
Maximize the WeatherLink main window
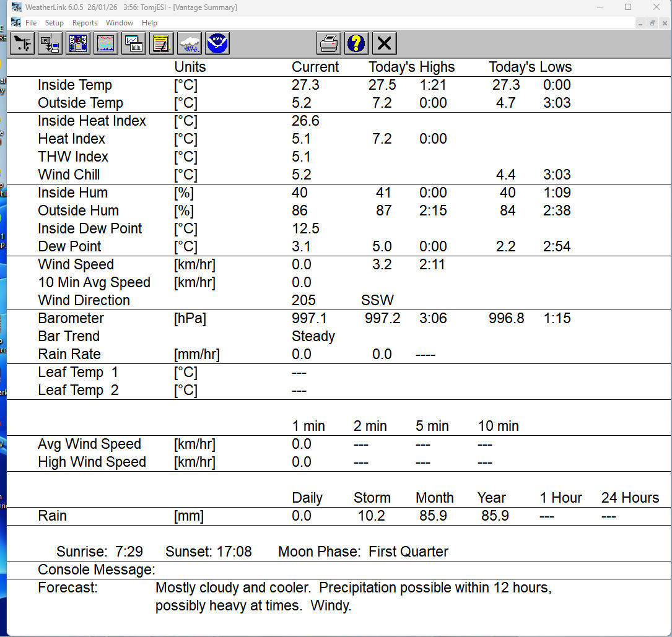tap(627, 7)
